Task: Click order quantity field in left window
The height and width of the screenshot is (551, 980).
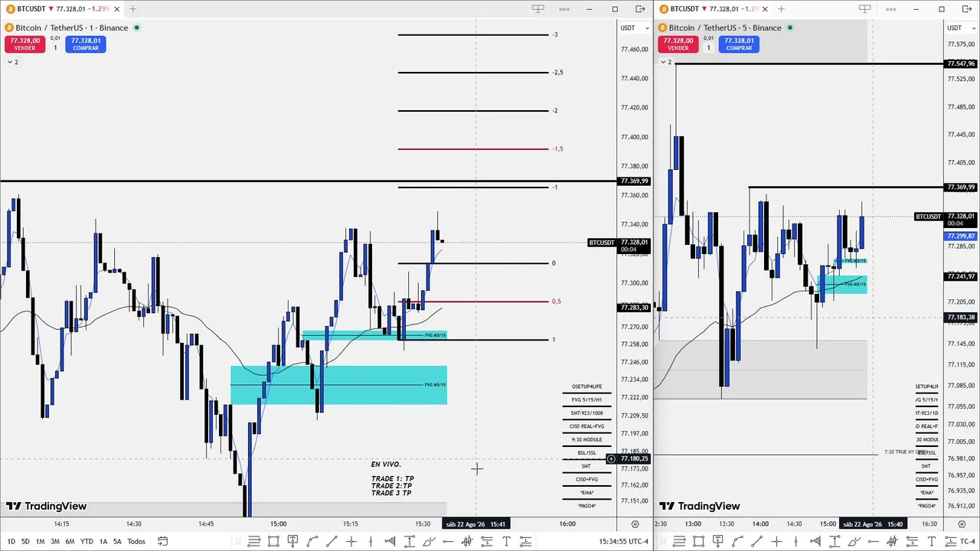Action: (55, 47)
